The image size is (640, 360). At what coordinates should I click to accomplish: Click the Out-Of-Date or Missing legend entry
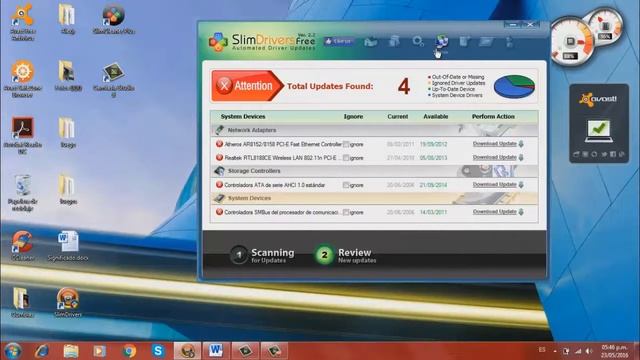[x=456, y=77]
